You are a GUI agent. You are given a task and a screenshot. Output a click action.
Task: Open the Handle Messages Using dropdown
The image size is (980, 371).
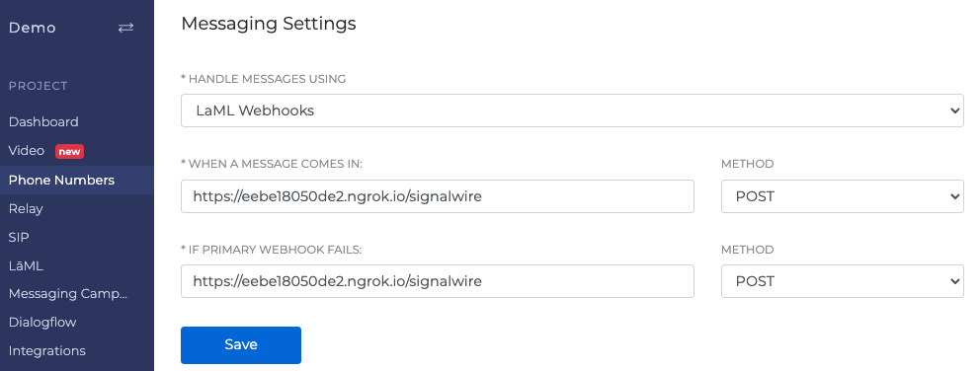click(572, 111)
